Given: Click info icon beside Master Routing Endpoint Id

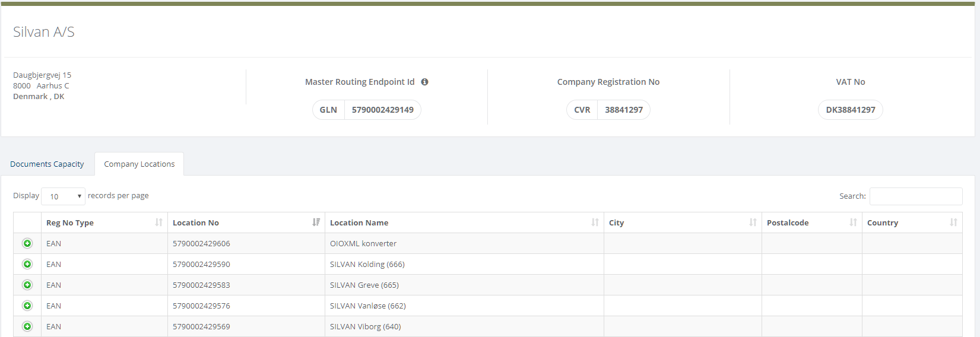Looking at the screenshot, I should [424, 82].
